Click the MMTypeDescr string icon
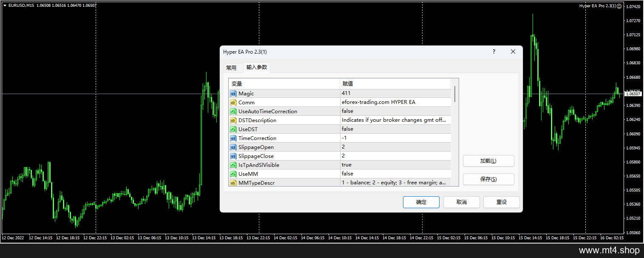644x258 pixels. [233, 183]
